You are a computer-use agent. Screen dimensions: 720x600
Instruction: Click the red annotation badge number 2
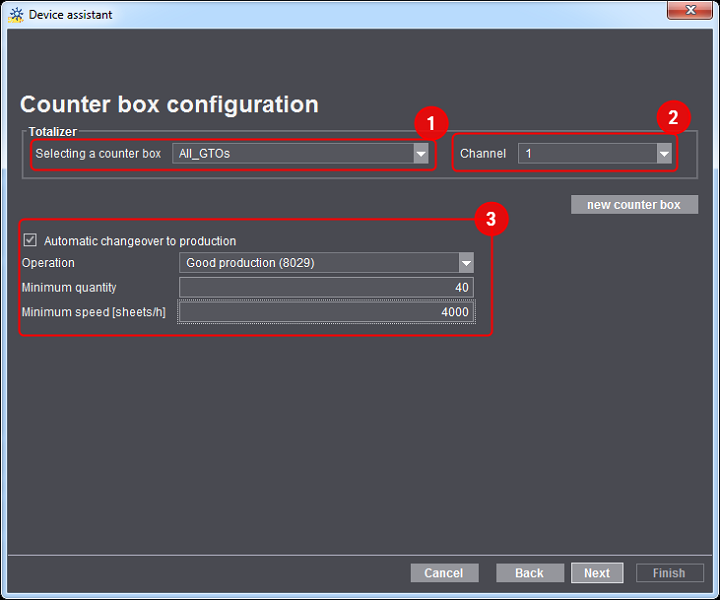[x=673, y=118]
